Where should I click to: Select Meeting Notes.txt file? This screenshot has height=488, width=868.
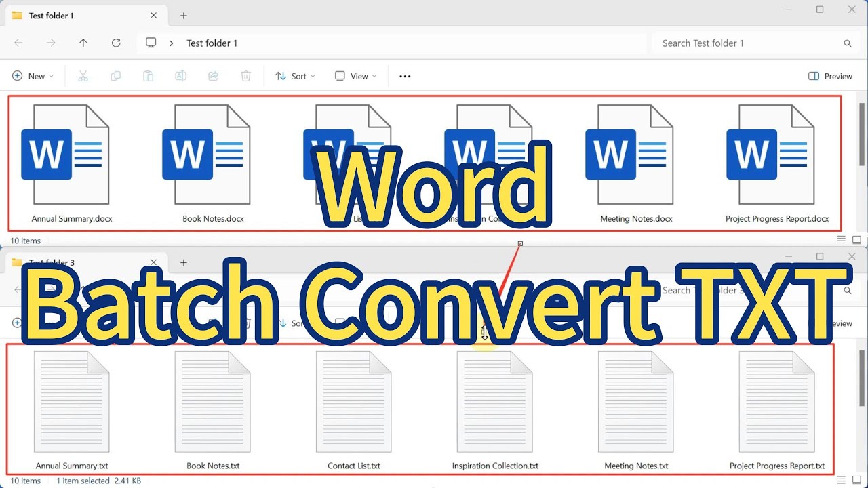(636, 410)
